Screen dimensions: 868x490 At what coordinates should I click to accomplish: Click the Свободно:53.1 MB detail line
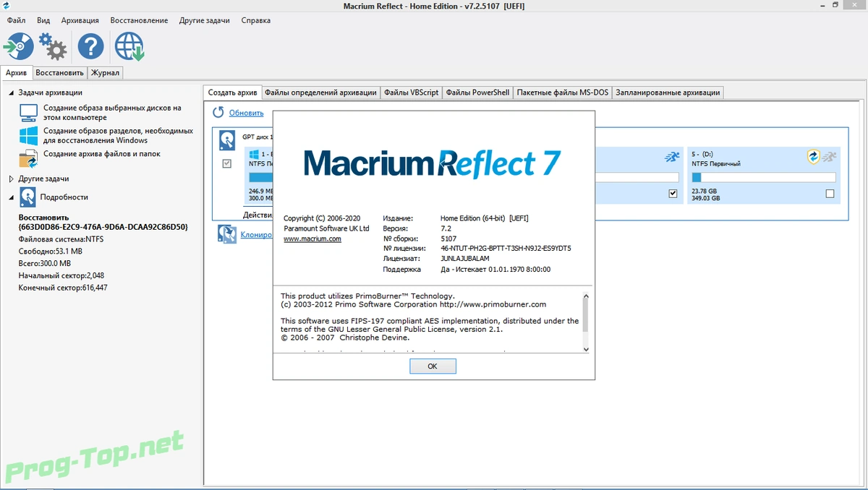coord(51,251)
